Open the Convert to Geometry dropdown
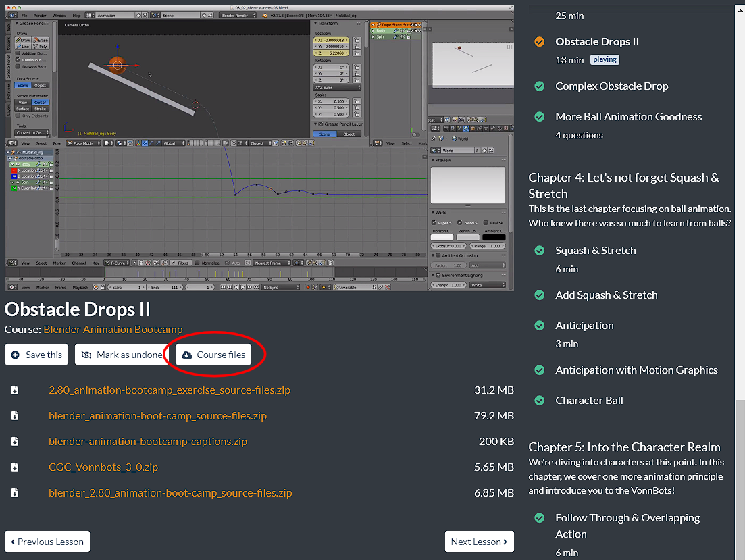 click(x=32, y=132)
